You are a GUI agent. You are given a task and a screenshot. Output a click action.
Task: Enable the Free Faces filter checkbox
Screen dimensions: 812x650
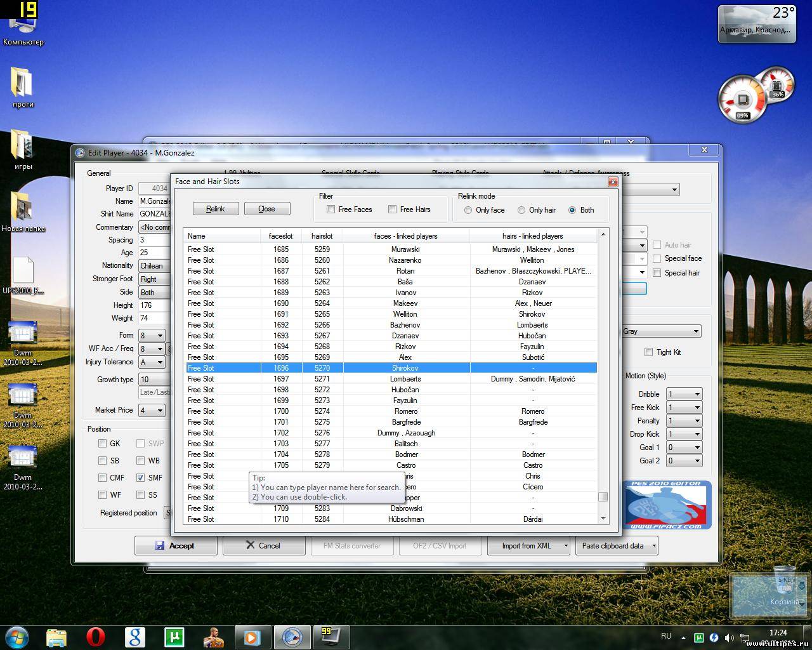(331, 209)
